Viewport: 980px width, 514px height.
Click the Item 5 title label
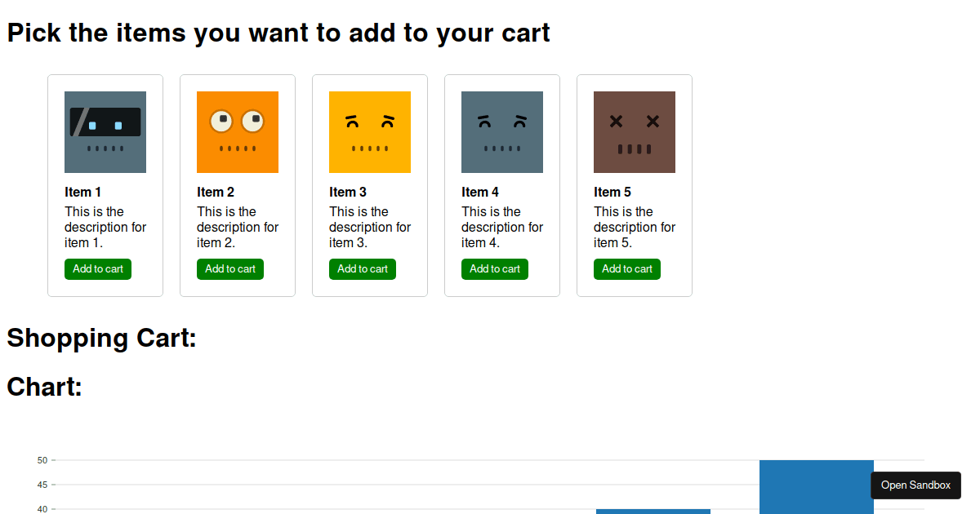tap(612, 193)
